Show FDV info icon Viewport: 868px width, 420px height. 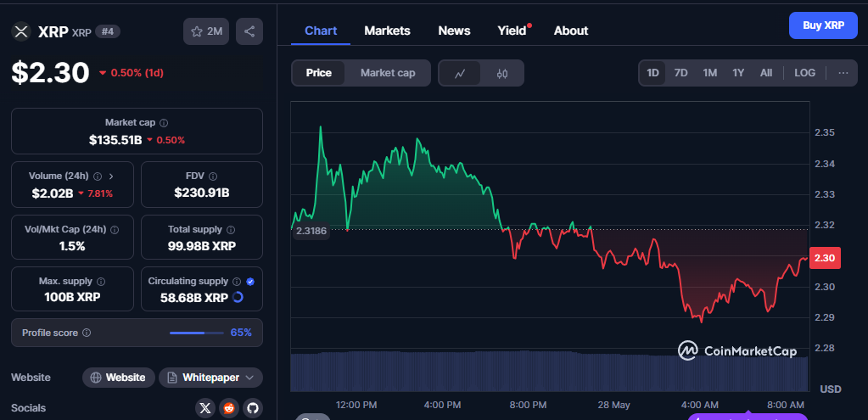pyautogui.click(x=213, y=176)
